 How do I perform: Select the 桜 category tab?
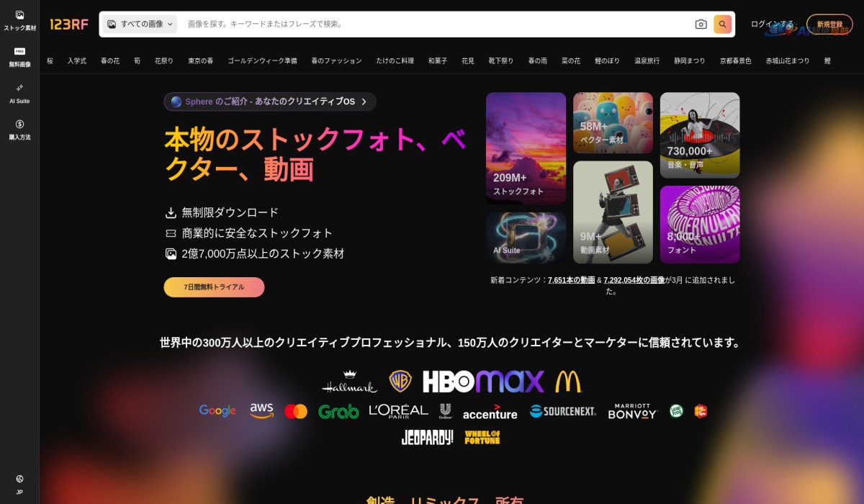[50, 61]
